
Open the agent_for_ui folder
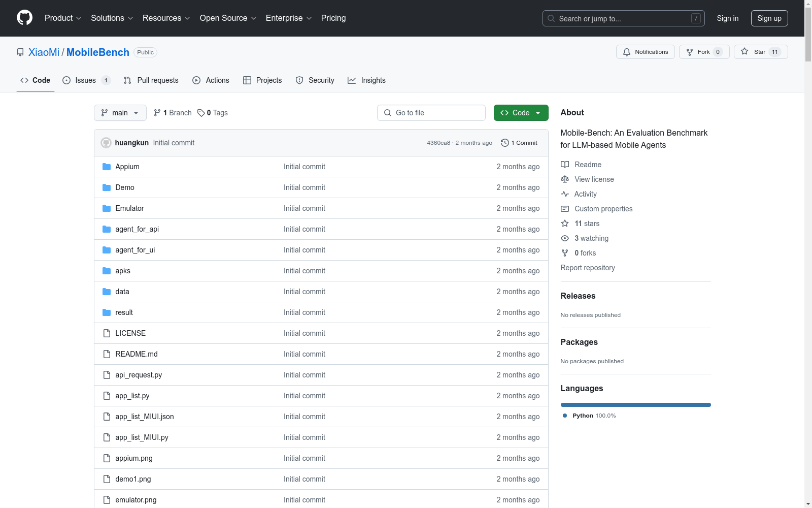pyautogui.click(x=135, y=250)
